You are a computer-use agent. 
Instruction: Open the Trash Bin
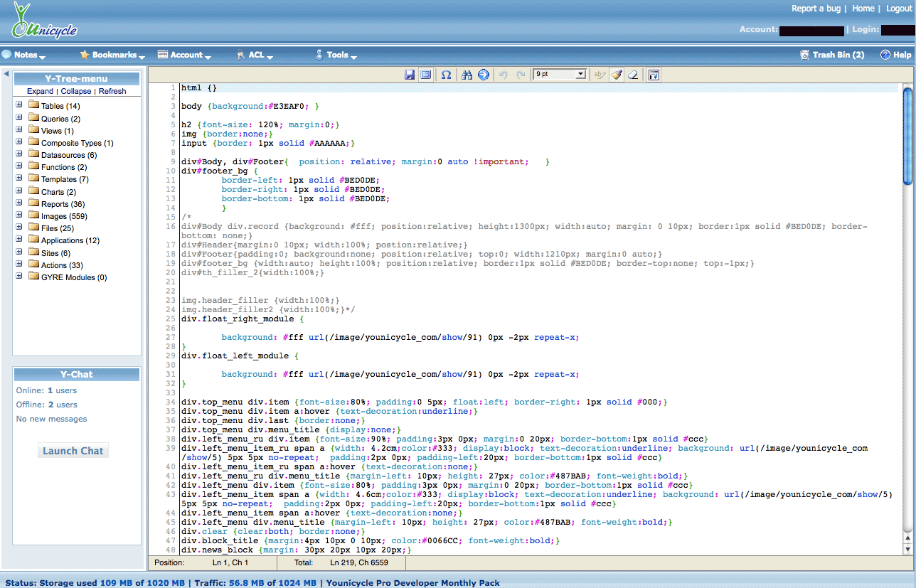[838, 55]
